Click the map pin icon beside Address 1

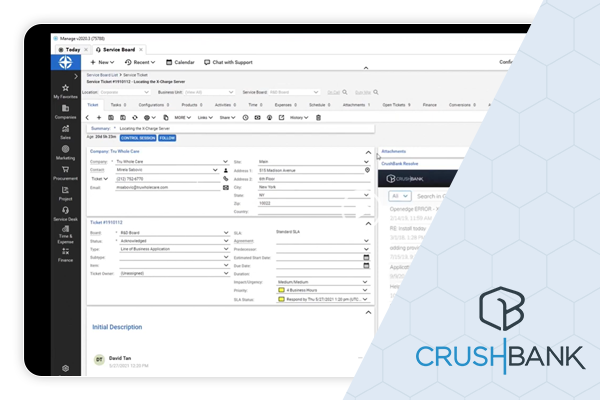click(x=367, y=170)
